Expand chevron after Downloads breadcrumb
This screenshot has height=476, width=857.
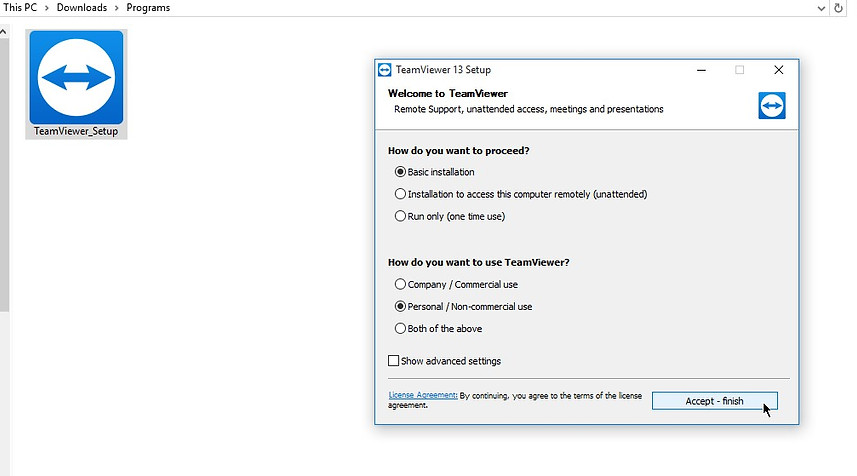(x=116, y=8)
